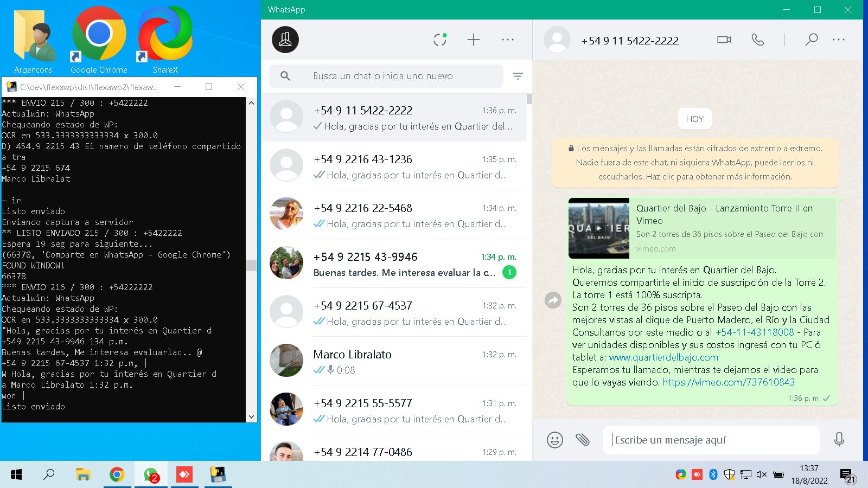Open the chat filter icon
The image size is (868, 488).
(x=518, y=76)
